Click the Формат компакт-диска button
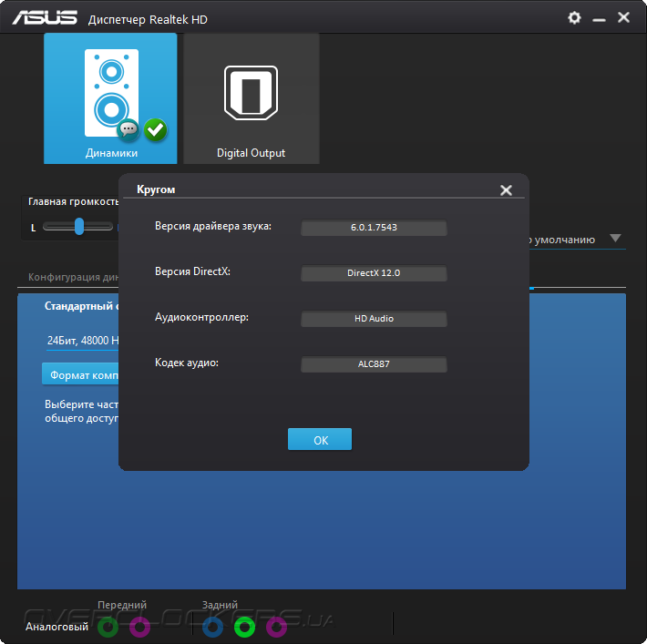Screen dimensions: 647x644 [80, 374]
